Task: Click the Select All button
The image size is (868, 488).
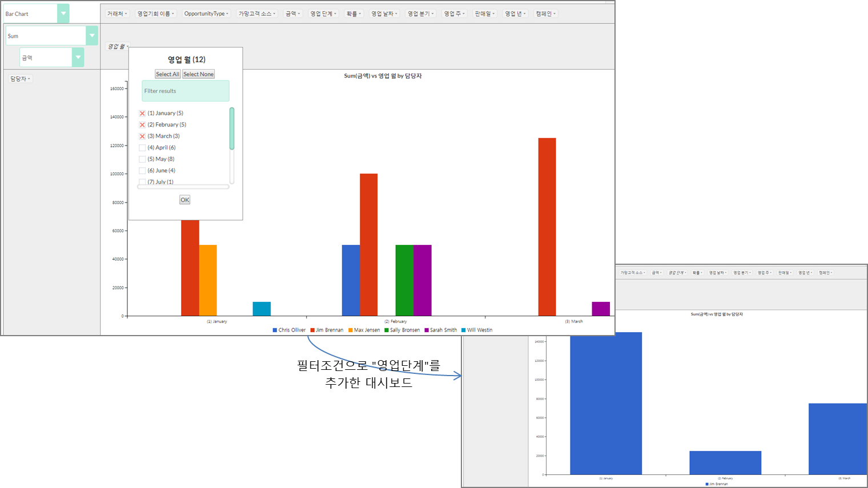Action: [167, 74]
